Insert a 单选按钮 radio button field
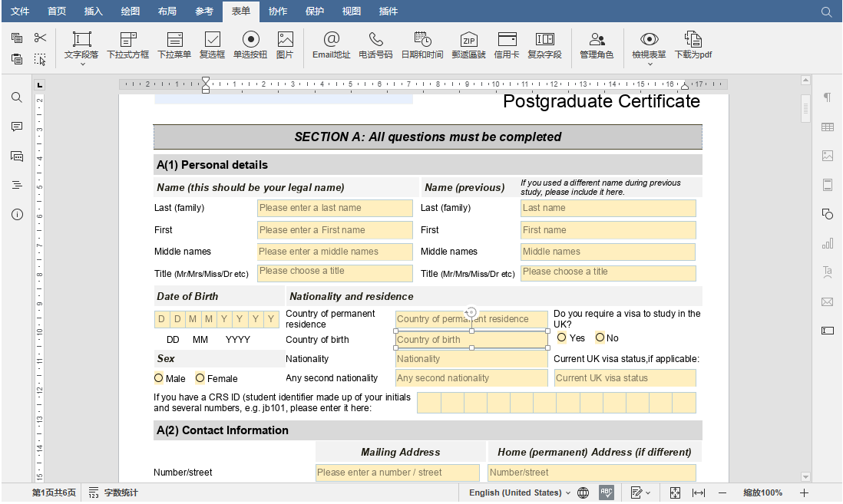Image resolution: width=843 pixels, height=504 pixels. pos(250,44)
